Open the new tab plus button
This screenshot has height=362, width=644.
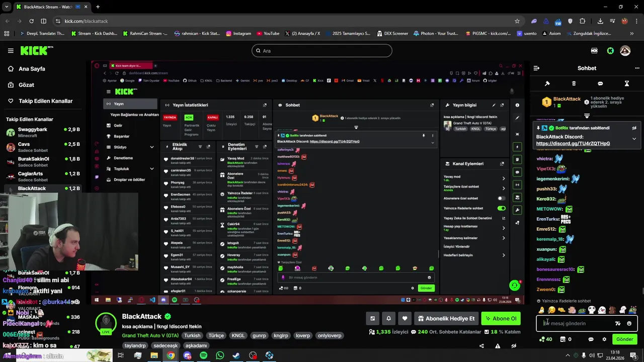click(x=98, y=7)
